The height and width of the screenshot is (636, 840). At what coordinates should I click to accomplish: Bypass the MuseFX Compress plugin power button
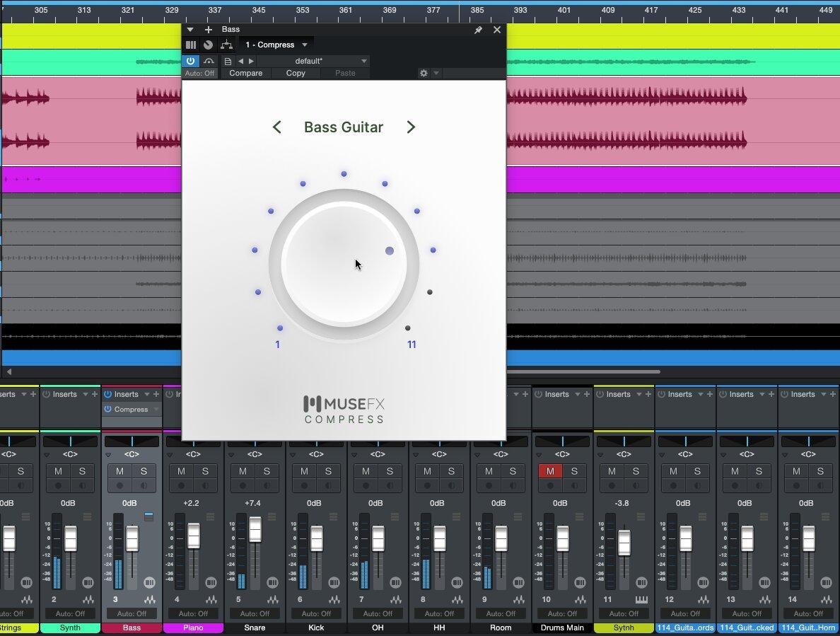(190, 61)
